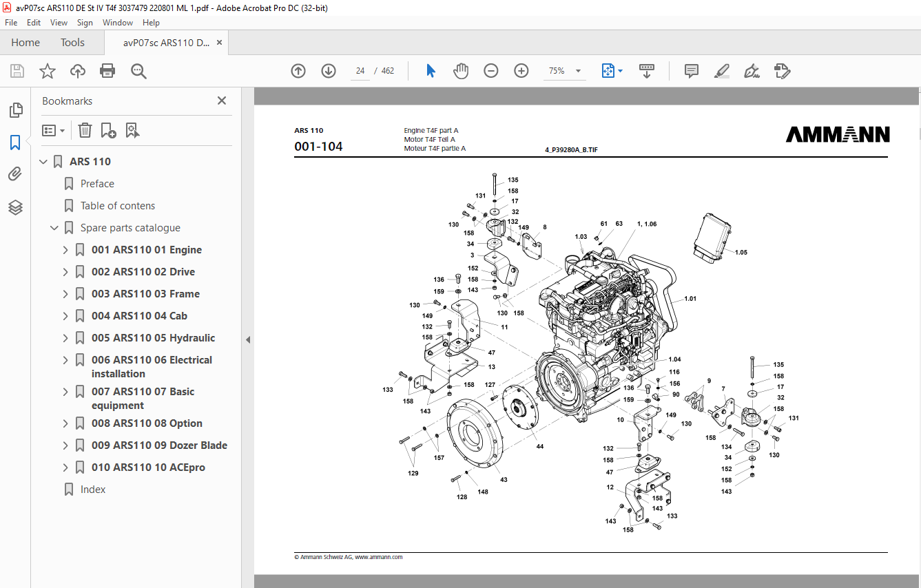Open the sign document pen icon
This screenshot has height=588, width=921.
(x=752, y=71)
